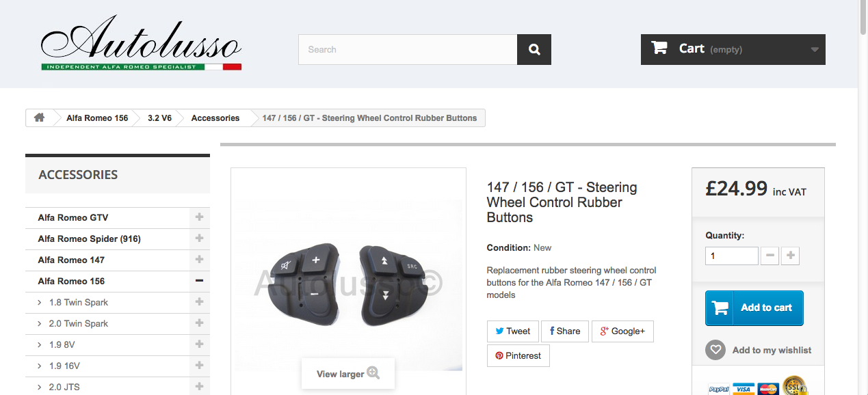The width and height of the screenshot is (868, 395).
Task: Collapse the Alfa Romeo 156 category
Action: [x=199, y=281]
